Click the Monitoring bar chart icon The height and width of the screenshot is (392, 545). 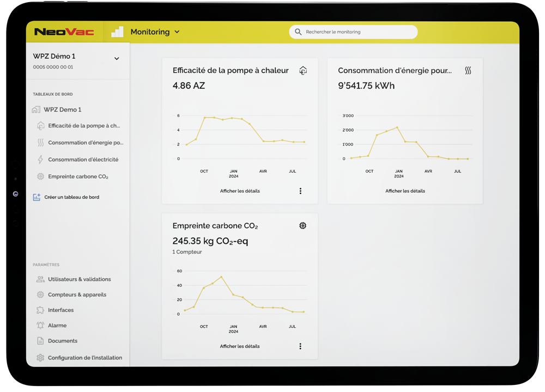(117, 32)
